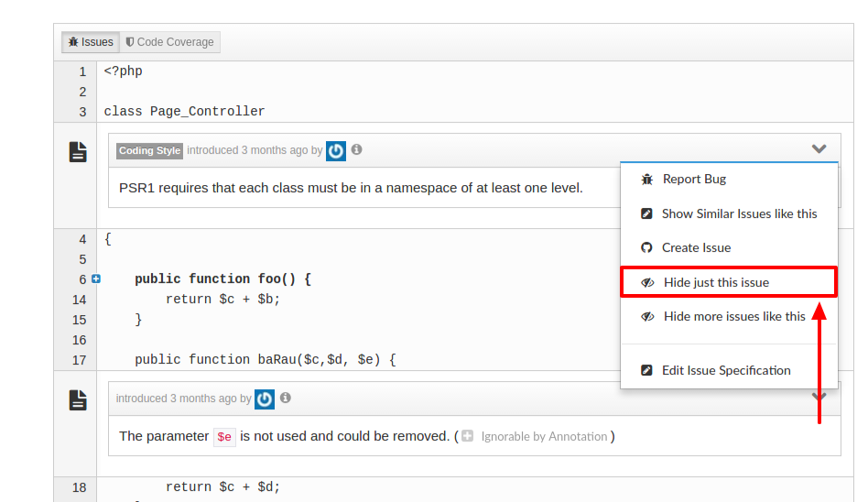Image resolution: width=868 pixels, height=502 pixels.
Task: Choose Hide more issues like this
Action: pos(729,316)
